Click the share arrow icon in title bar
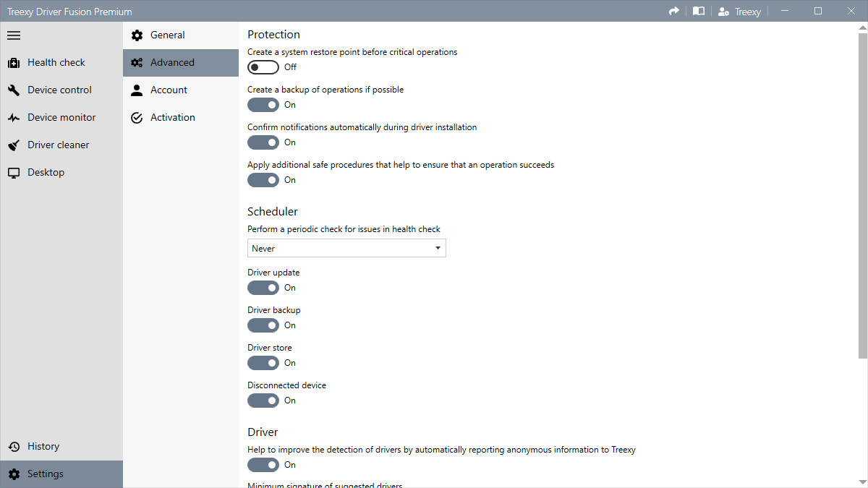This screenshot has width=868, height=488. point(674,12)
